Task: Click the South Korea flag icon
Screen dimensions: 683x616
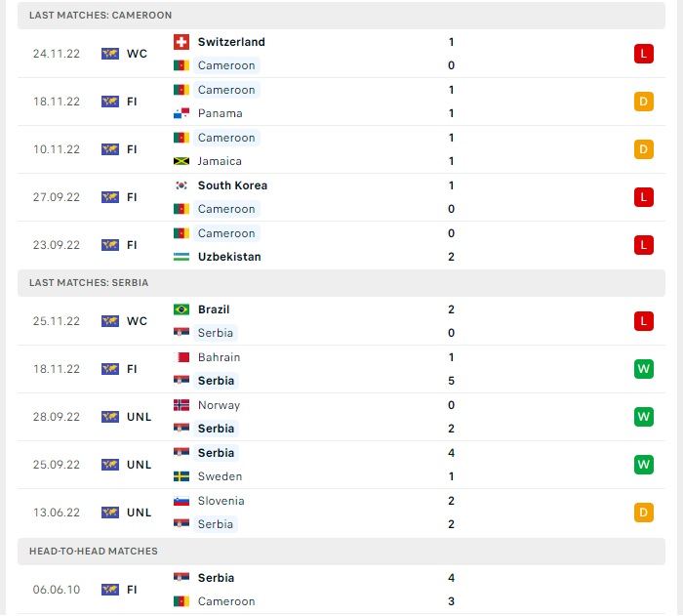Action: pos(181,185)
